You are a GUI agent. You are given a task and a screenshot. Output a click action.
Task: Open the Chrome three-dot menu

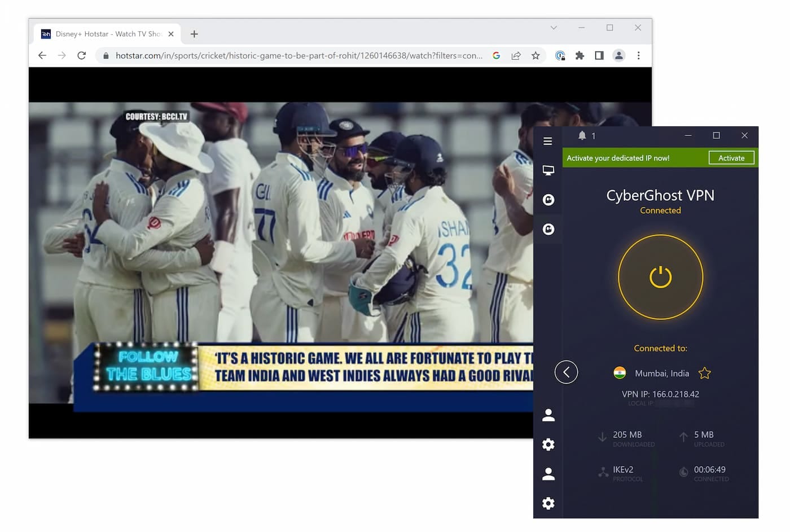pos(638,55)
